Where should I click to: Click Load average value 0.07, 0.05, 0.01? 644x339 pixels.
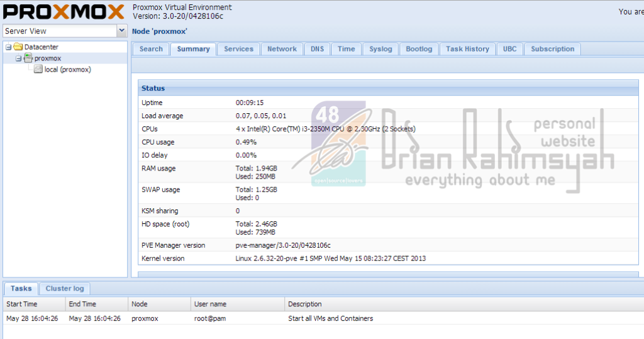click(261, 116)
